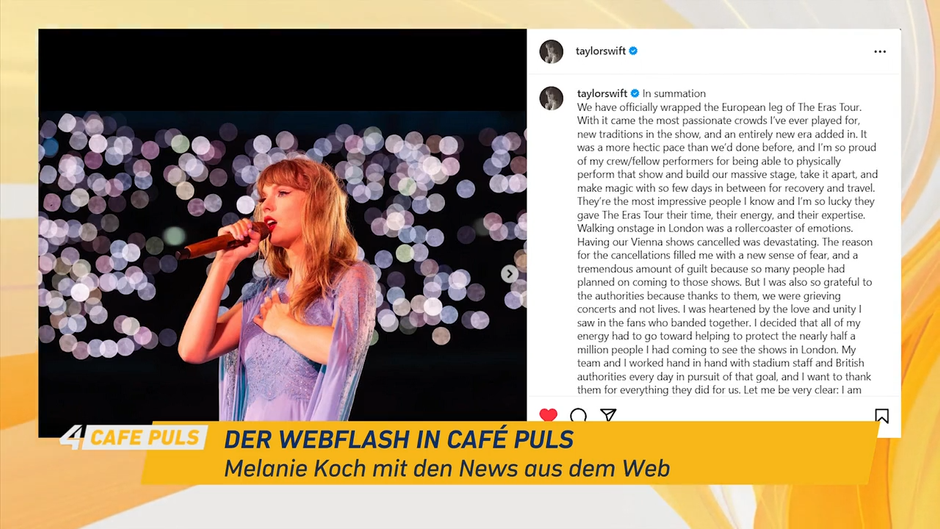Click the number 4 channel logo
Viewport: 940px width, 529px height.
click(x=73, y=437)
